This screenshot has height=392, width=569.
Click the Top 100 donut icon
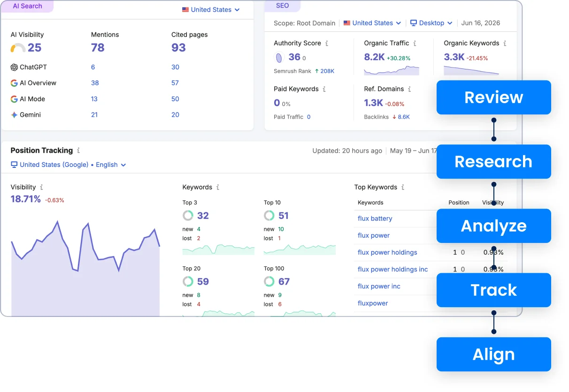point(269,282)
